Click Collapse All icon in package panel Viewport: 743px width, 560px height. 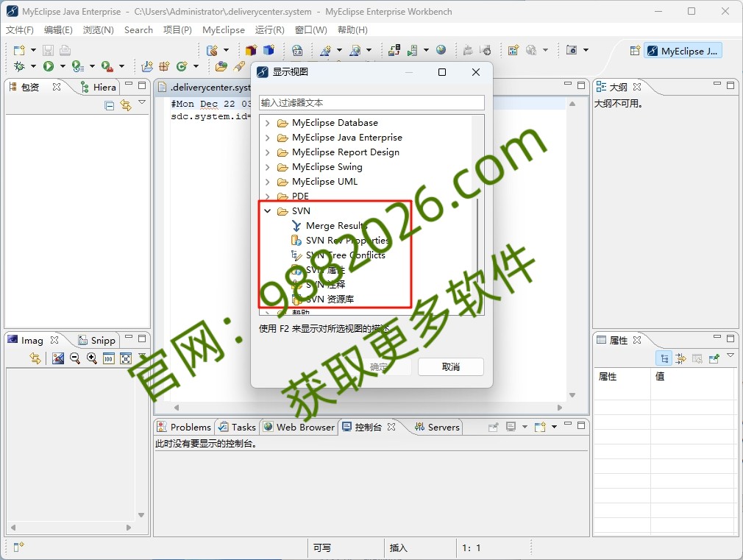[110, 105]
